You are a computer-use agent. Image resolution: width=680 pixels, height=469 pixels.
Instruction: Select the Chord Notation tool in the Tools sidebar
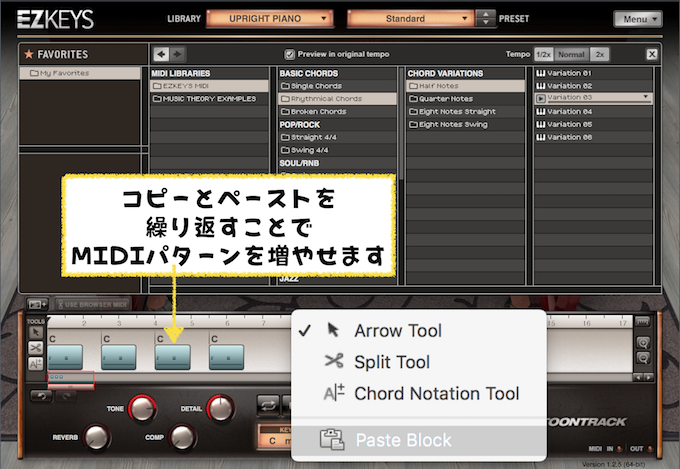(x=36, y=363)
